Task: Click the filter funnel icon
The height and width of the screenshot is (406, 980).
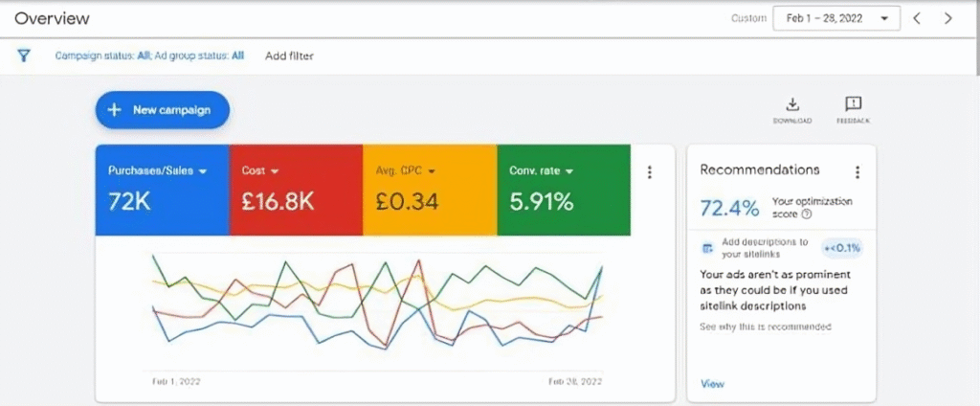Action: (x=25, y=56)
